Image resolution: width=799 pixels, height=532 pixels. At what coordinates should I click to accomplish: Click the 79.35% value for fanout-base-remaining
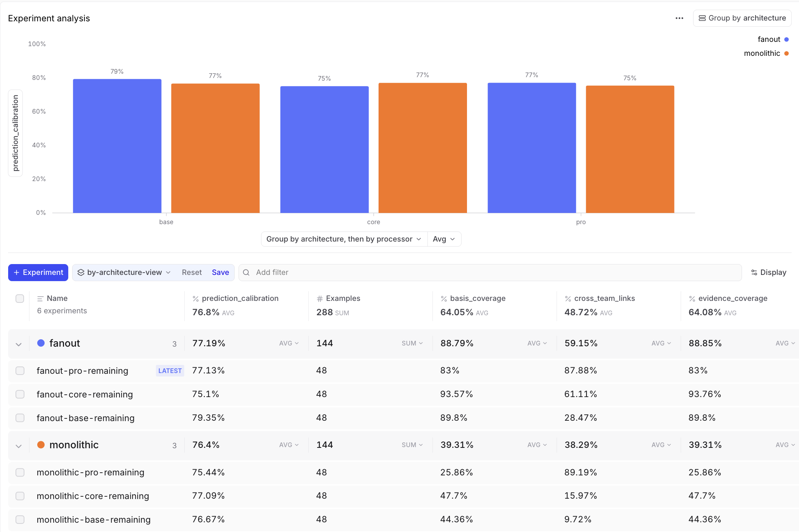pyautogui.click(x=209, y=418)
